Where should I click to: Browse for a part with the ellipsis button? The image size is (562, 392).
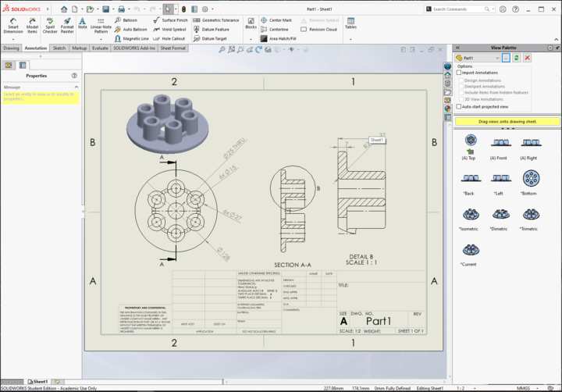click(506, 58)
